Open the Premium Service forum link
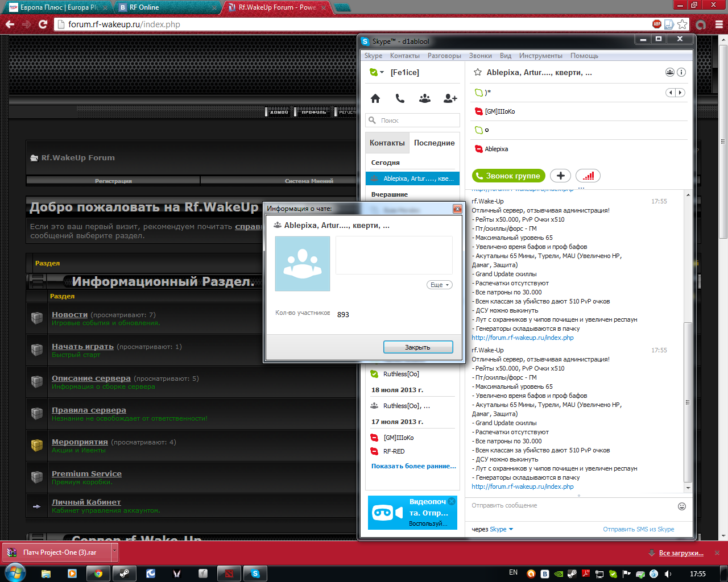The width and height of the screenshot is (728, 582). pos(86,473)
